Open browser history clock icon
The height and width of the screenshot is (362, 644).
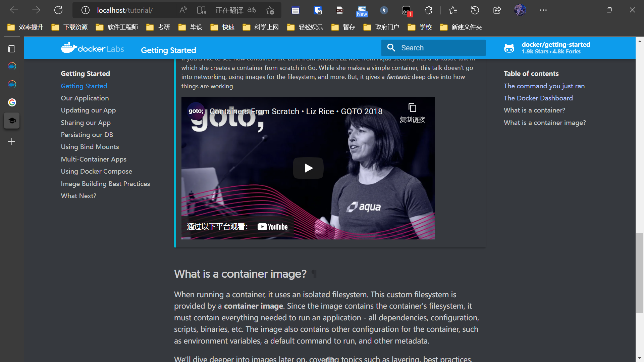click(x=475, y=10)
